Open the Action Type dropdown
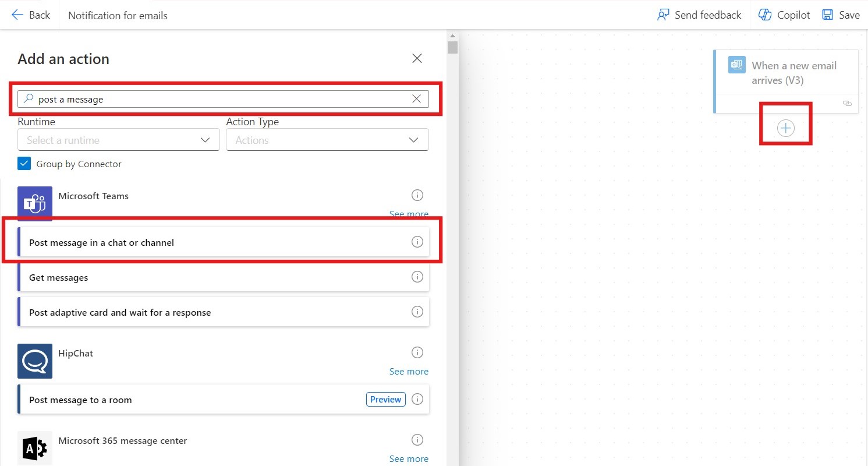 327,140
